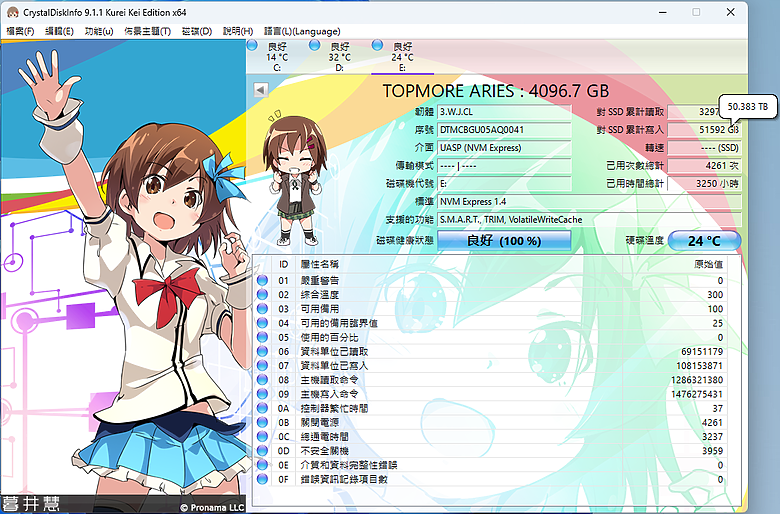Click raw value 3959 of unsafe shutdowns
Viewport: 780px width, 514px height.
point(712,451)
